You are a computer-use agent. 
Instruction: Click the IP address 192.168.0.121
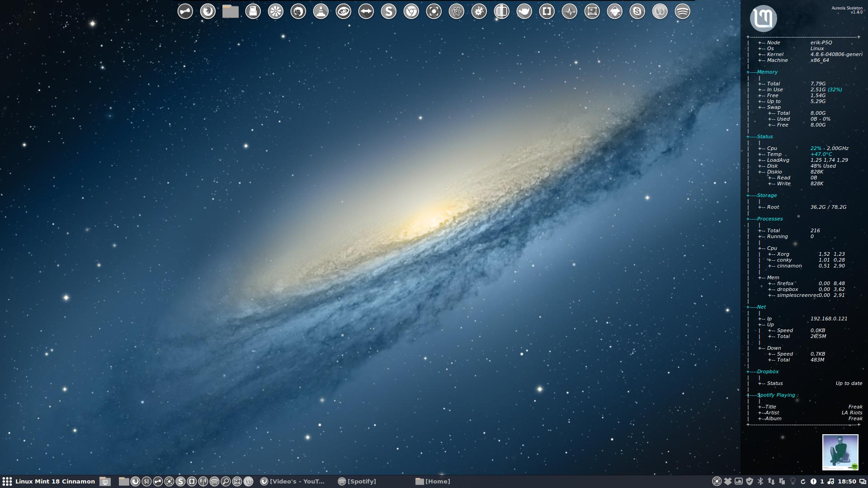coord(829,319)
